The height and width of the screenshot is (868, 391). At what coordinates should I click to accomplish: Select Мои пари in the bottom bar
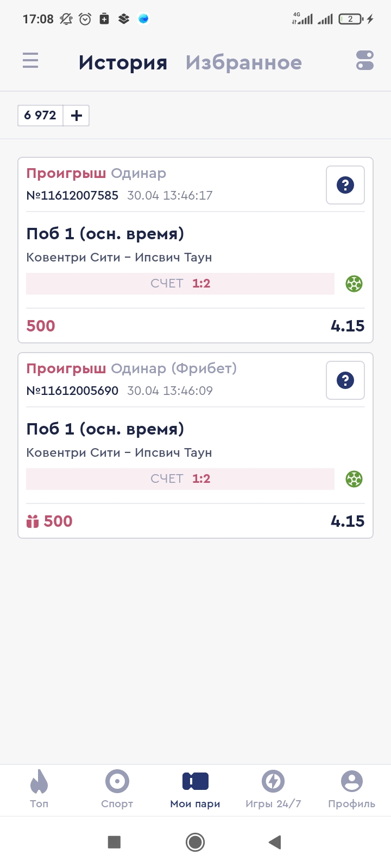point(195,789)
